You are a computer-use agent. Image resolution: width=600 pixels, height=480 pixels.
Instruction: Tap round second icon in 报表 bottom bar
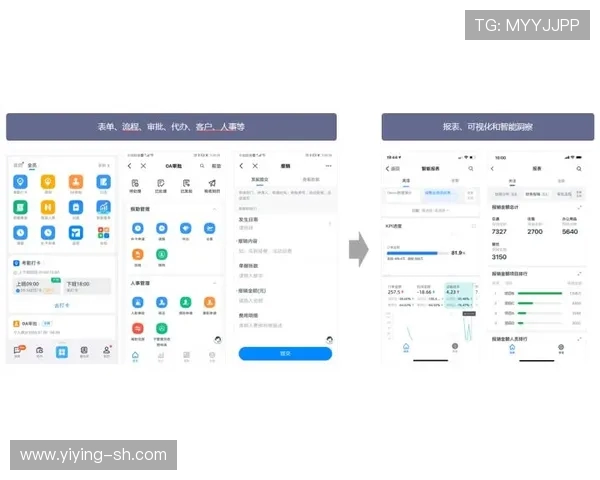pyautogui.click(x=561, y=348)
